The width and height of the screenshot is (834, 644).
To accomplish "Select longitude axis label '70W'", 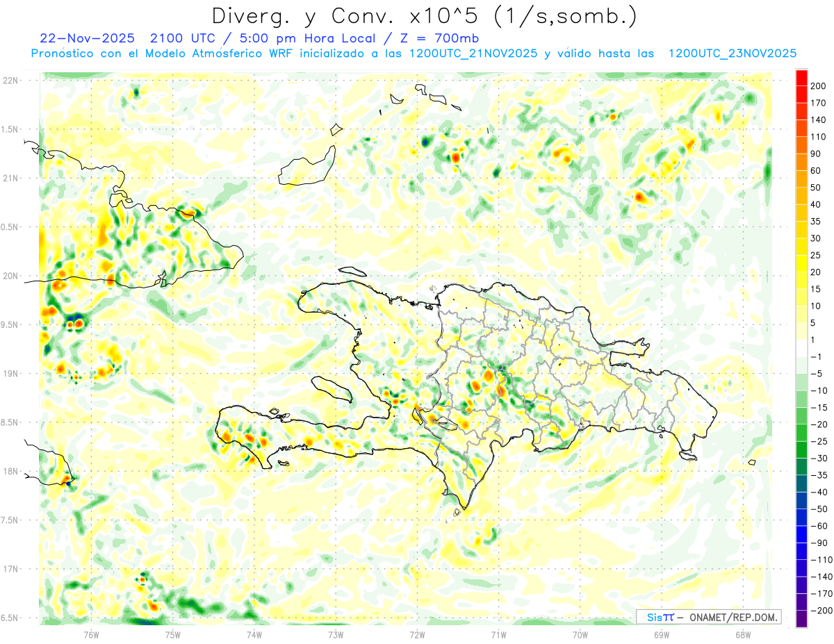I will point(580,634).
